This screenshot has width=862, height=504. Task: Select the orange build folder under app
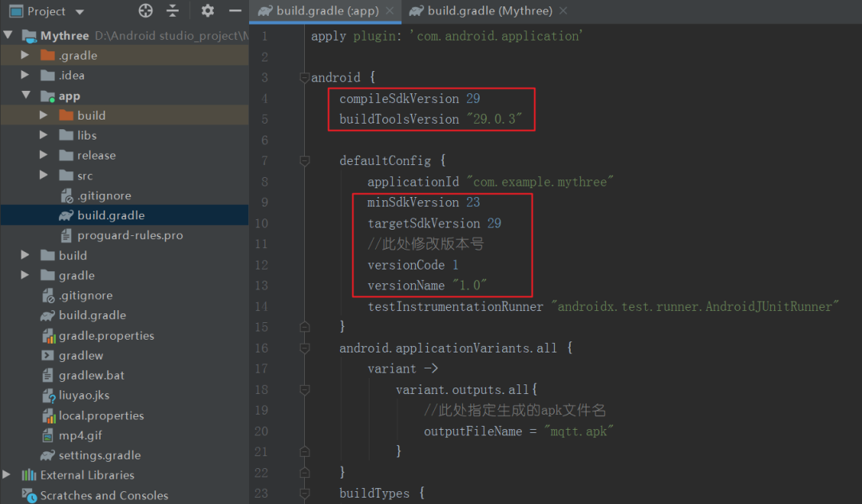coord(66,115)
